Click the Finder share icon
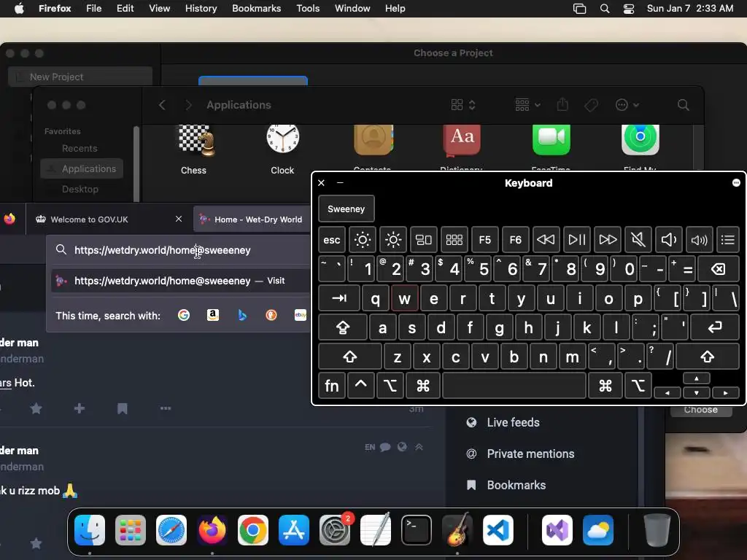 tap(562, 104)
